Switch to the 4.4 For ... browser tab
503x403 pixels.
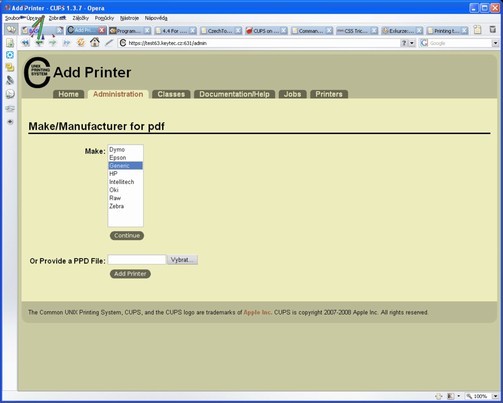pos(175,31)
